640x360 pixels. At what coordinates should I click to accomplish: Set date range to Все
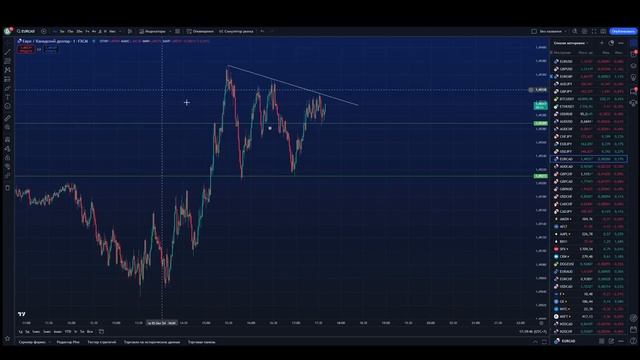coord(90,332)
